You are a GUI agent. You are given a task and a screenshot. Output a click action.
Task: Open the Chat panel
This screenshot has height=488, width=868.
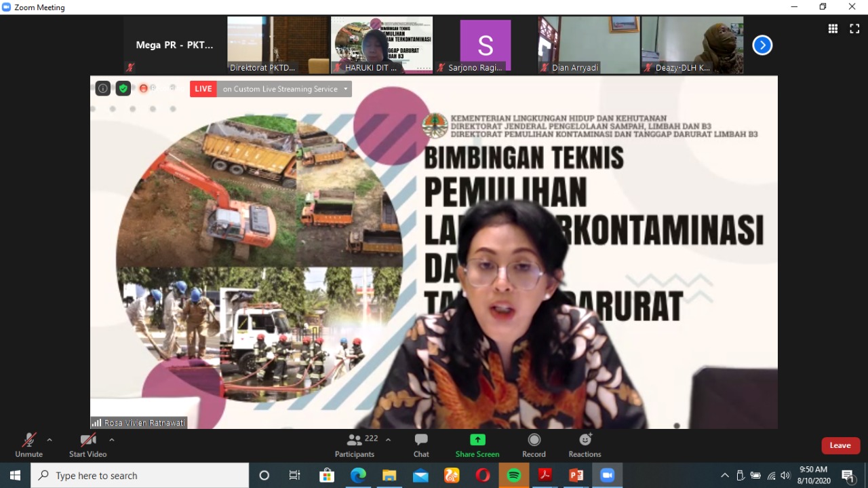pyautogui.click(x=421, y=445)
